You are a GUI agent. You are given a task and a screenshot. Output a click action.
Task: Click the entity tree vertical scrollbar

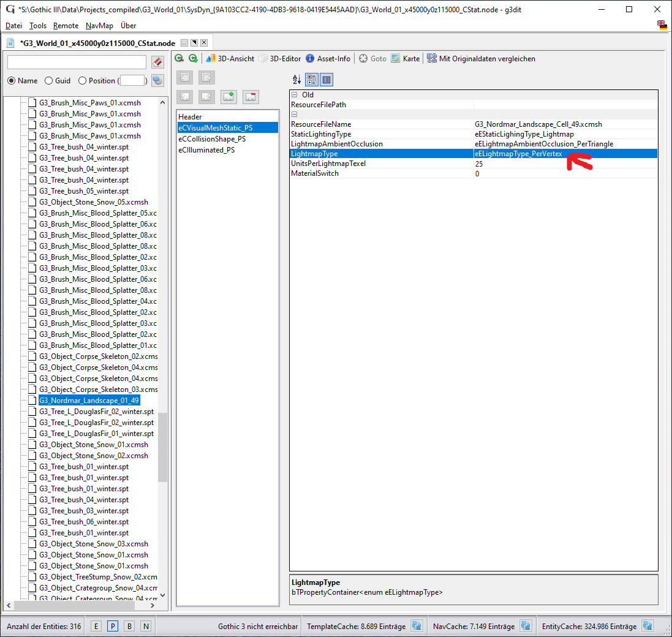pyautogui.click(x=162, y=446)
